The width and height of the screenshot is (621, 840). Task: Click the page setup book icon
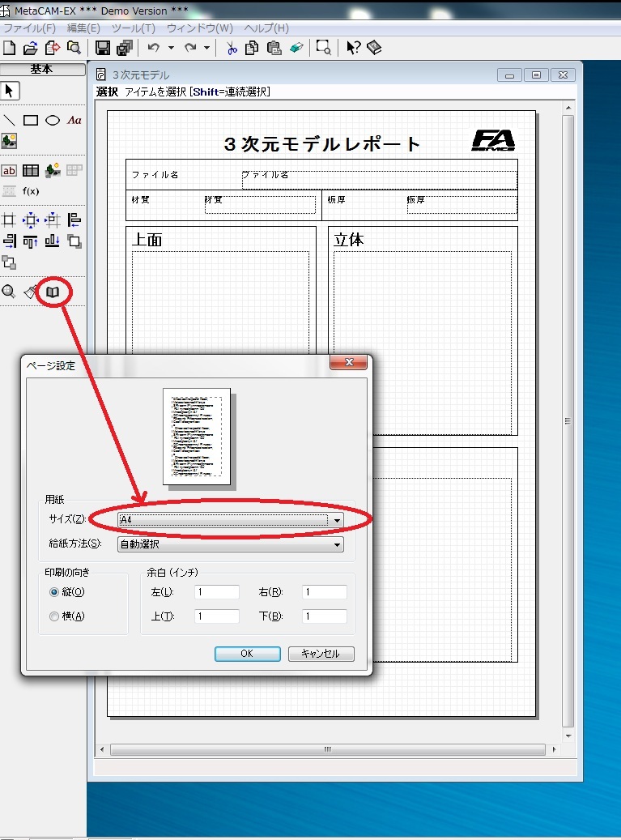[53, 292]
